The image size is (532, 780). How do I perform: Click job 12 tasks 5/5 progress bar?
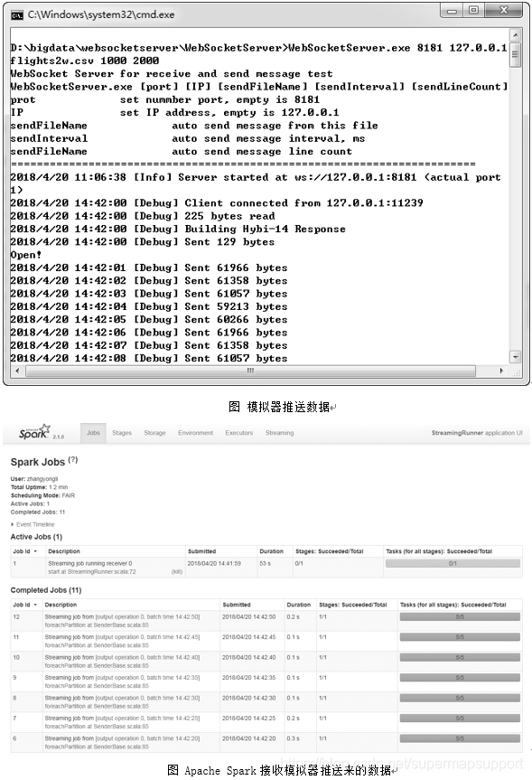click(460, 616)
